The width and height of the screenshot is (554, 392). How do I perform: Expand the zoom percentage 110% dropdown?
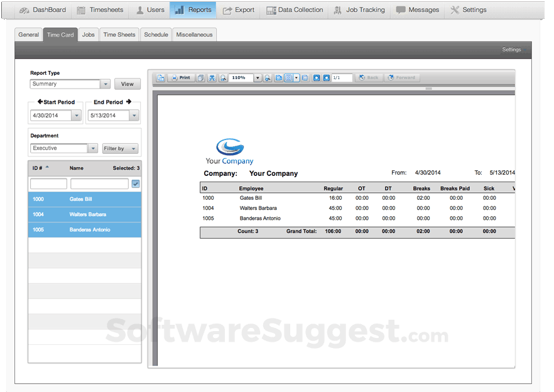[257, 77]
